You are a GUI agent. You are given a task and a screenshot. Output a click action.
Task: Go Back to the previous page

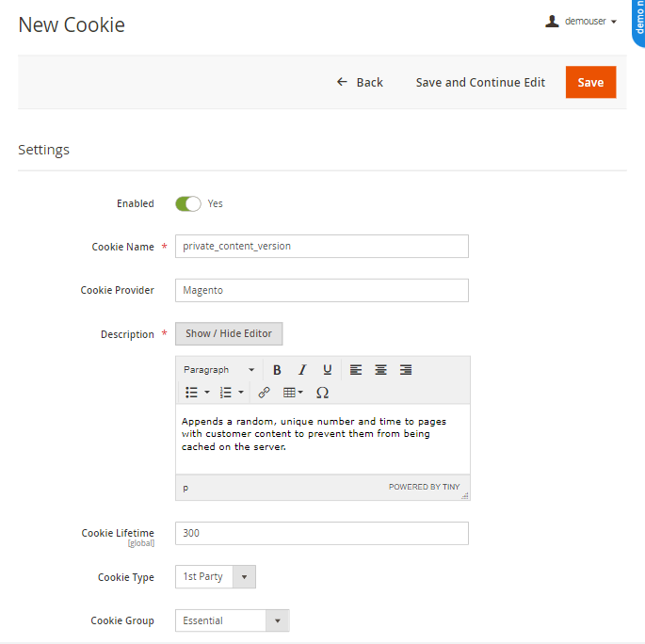point(360,82)
